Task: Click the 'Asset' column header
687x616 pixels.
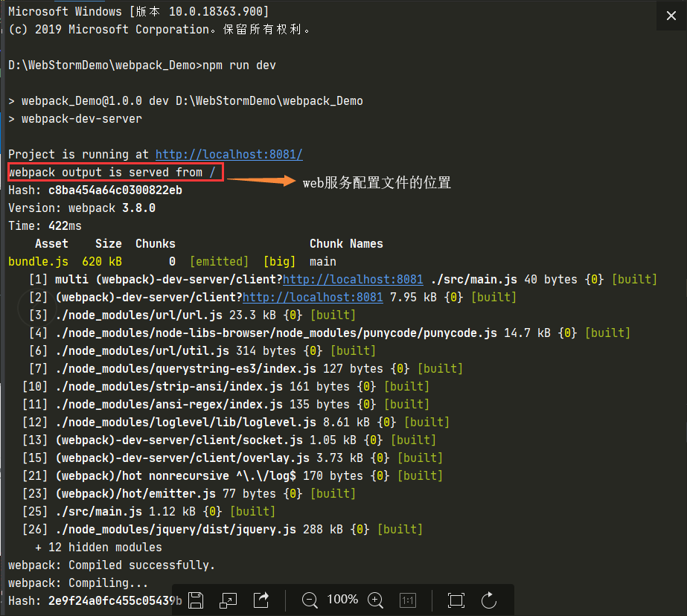Action: pyautogui.click(x=51, y=244)
